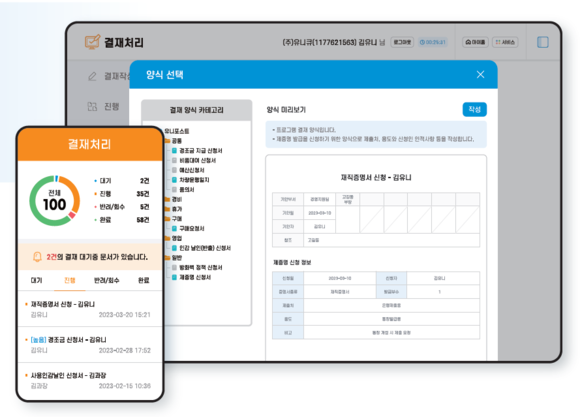Select the 방화벽 정책 신청서 form

tap(201, 267)
